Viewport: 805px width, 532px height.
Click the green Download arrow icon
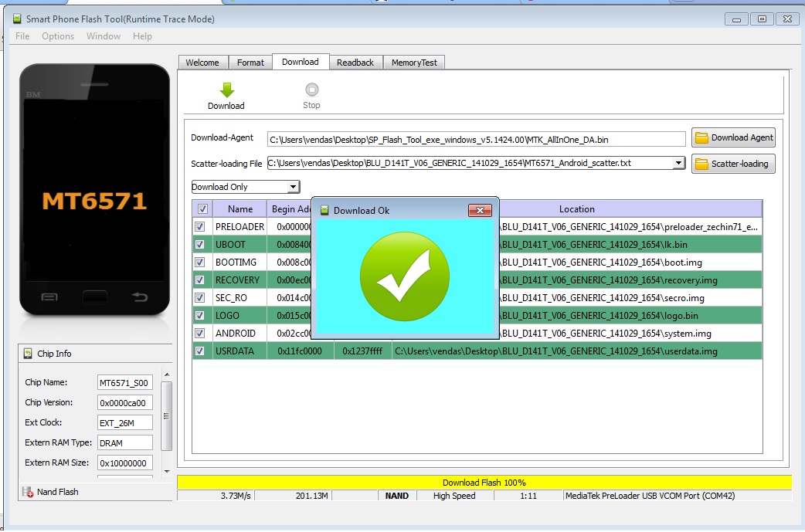coord(226,90)
